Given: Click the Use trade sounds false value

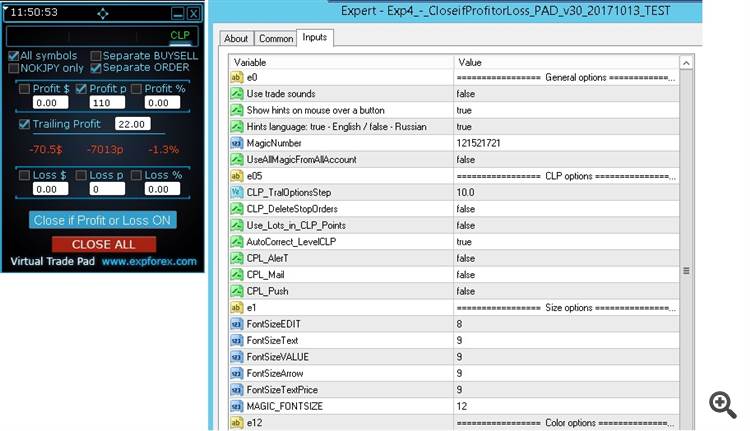Looking at the screenshot, I should pyautogui.click(x=465, y=94).
